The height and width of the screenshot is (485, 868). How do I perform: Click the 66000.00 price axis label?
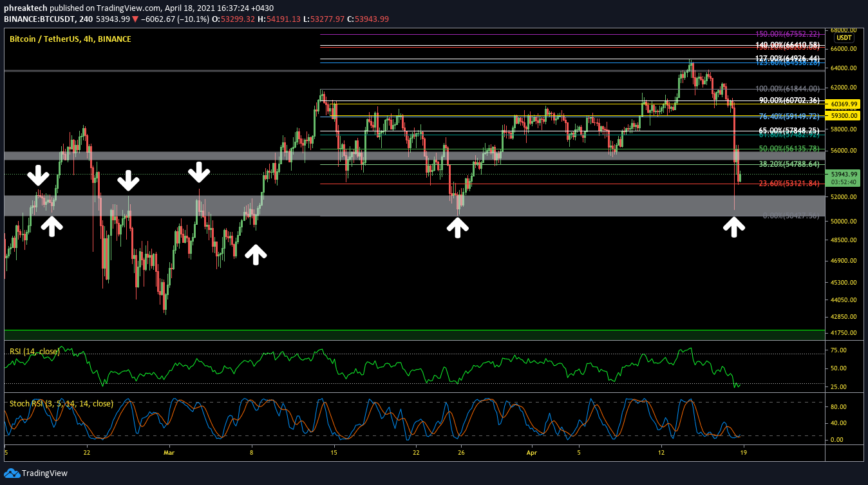[x=844, y=49]
